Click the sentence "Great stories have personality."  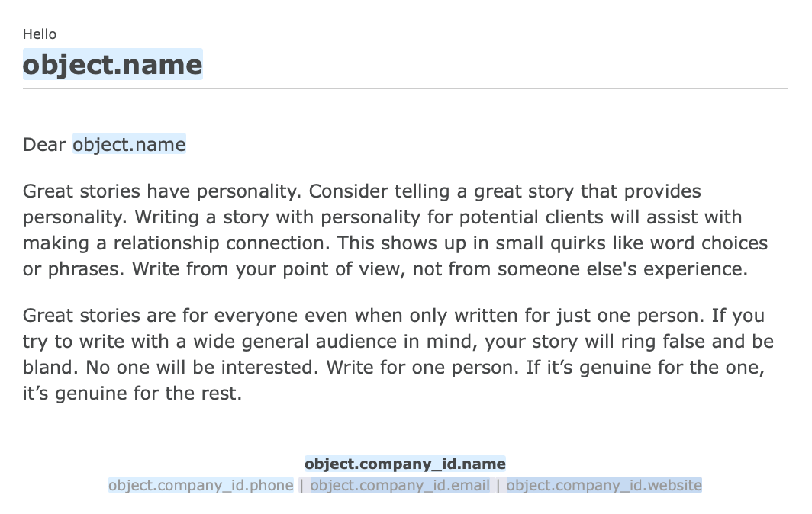(x=163, y=191)
